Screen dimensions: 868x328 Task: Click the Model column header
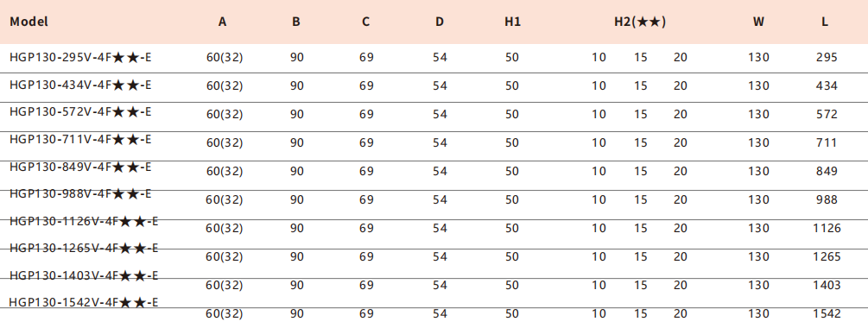click(29, 22)
